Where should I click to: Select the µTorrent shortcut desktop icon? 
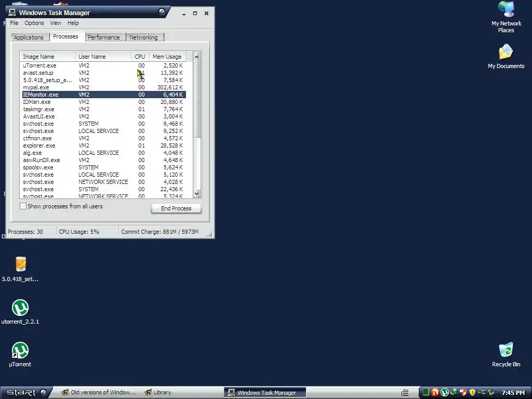[x=20, y=354]
